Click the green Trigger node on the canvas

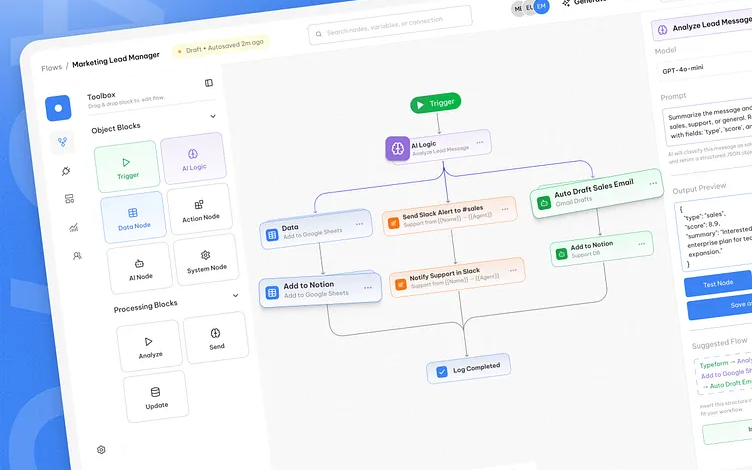click(435, 103)
